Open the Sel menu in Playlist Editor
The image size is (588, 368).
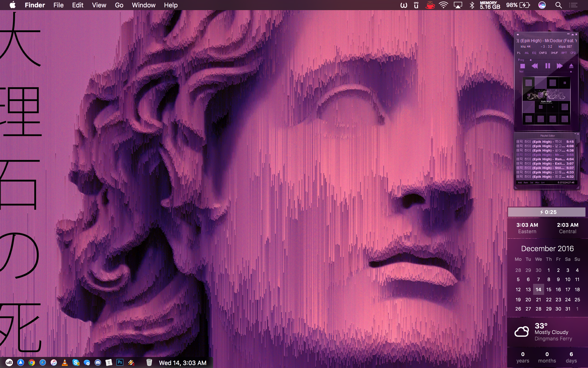pos(532,183)
